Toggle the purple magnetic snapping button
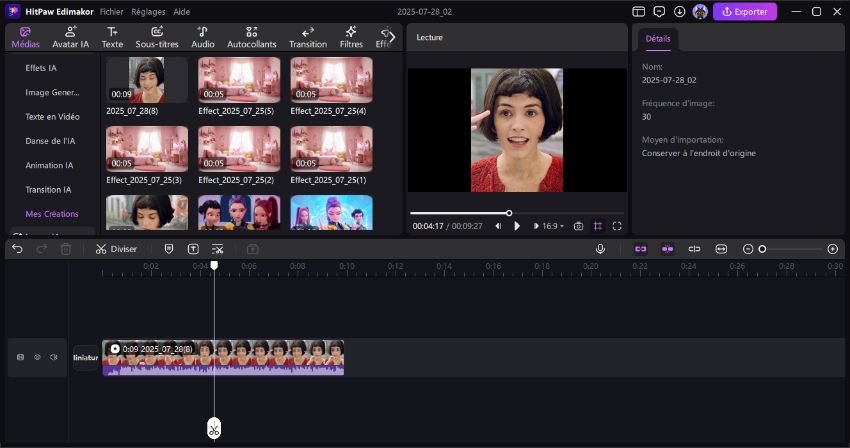Screen dimensions: 850x448 [667, 249]
